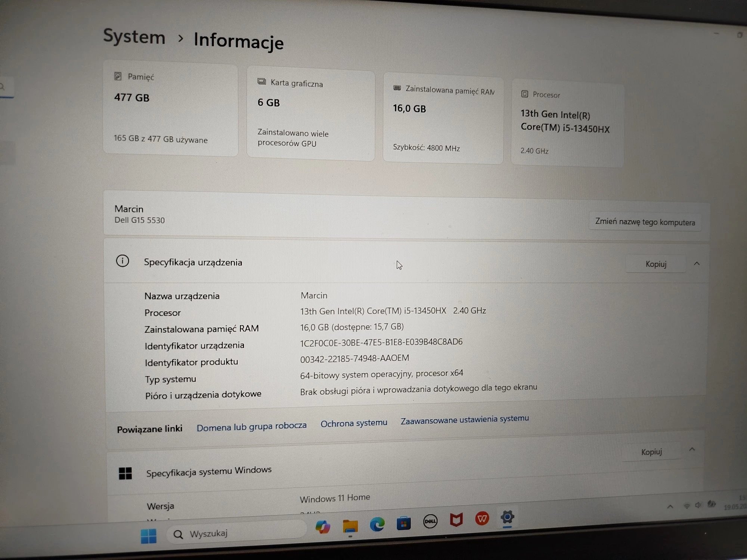Open the Zainstalowana pamięć RAM card
The height and width of the screenshot is (560, 747).
coord(443,119)
